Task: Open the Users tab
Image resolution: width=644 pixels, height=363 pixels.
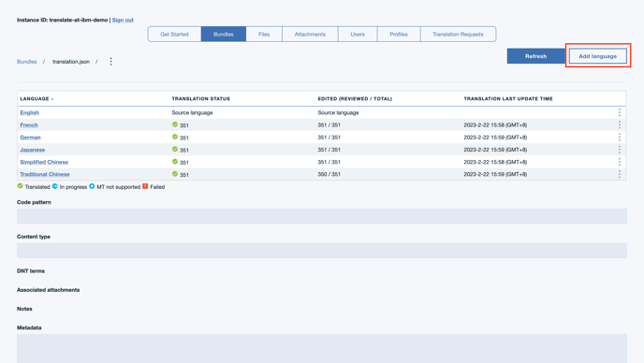Action: [x=358, y=34]
